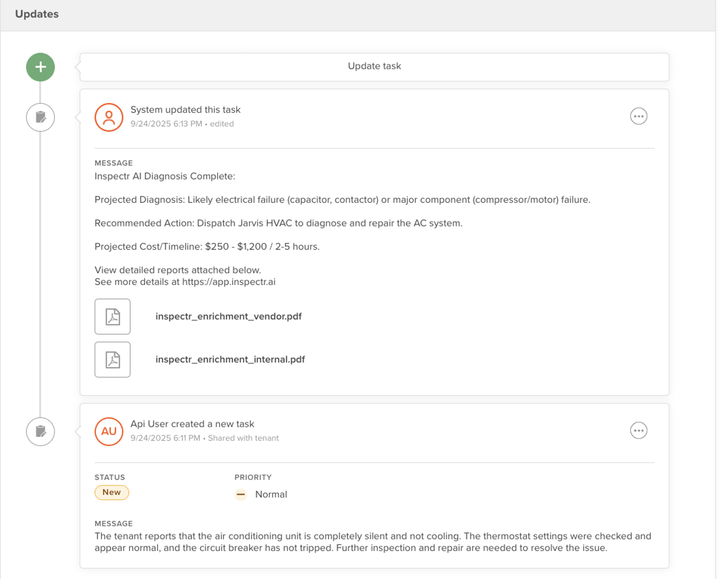Click the Normal priority dash icon
This screenshot has width=728, height=579.
240,495
